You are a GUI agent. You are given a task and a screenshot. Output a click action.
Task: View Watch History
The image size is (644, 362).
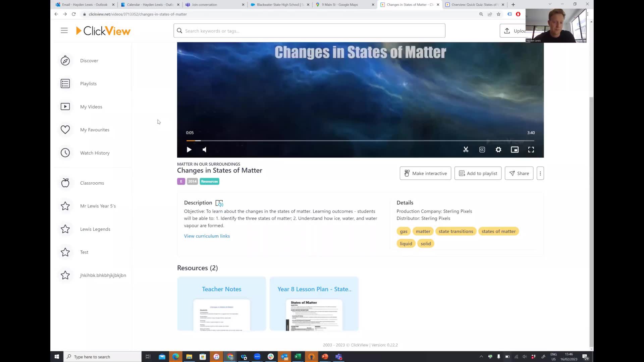95,153
